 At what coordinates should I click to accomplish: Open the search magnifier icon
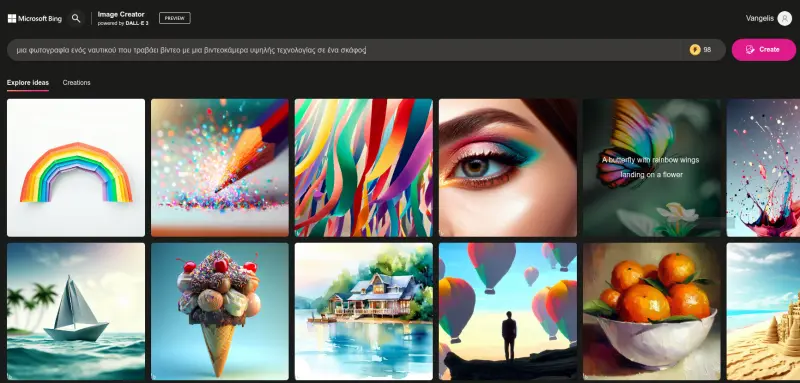click(76, 18)
